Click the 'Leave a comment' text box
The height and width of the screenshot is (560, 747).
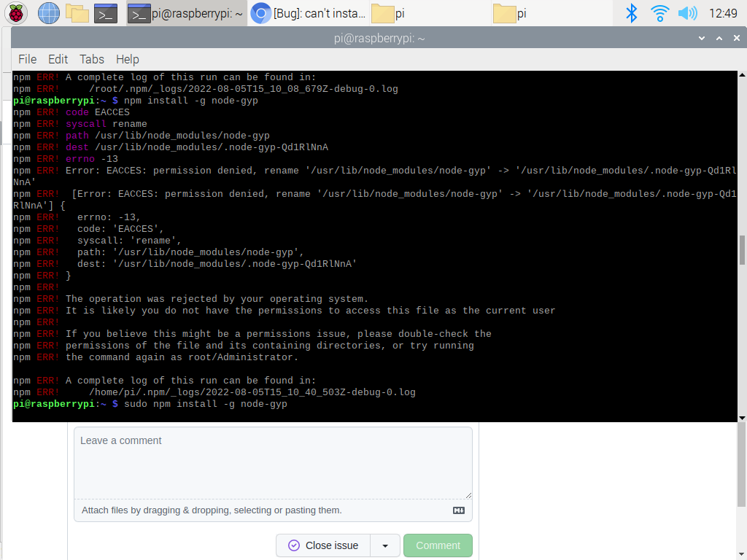[x=273, y=462]
